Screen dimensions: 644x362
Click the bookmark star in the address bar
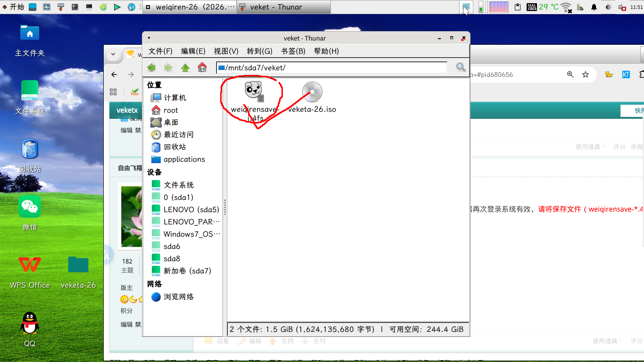[x=586, y=74]
